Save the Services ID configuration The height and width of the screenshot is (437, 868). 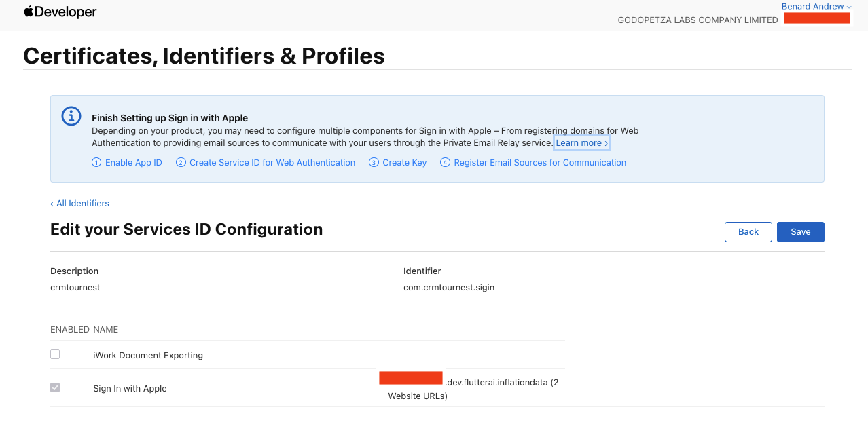coord(800,232)
